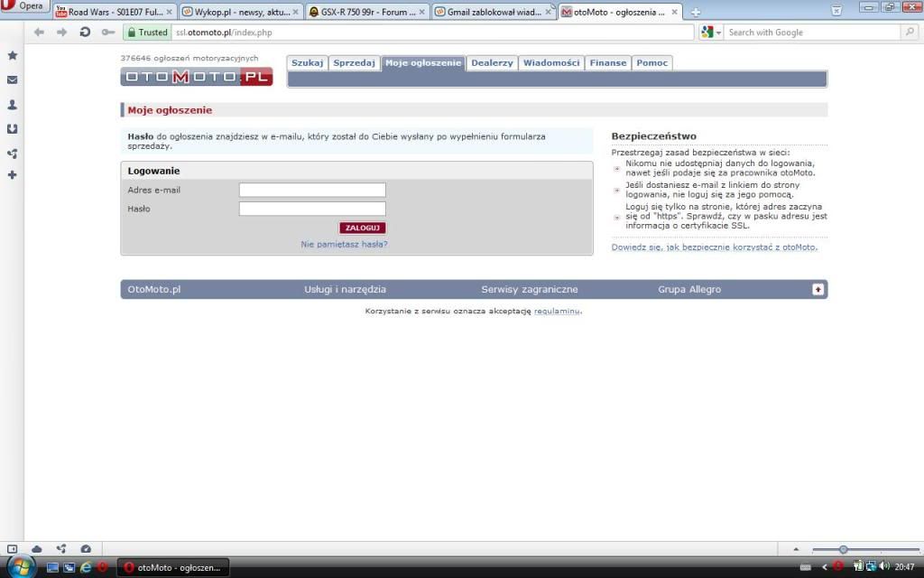This screenshot has height=578, width=924.
Task: Open a new tab with plus button
Action: click(x=696, y=12)
